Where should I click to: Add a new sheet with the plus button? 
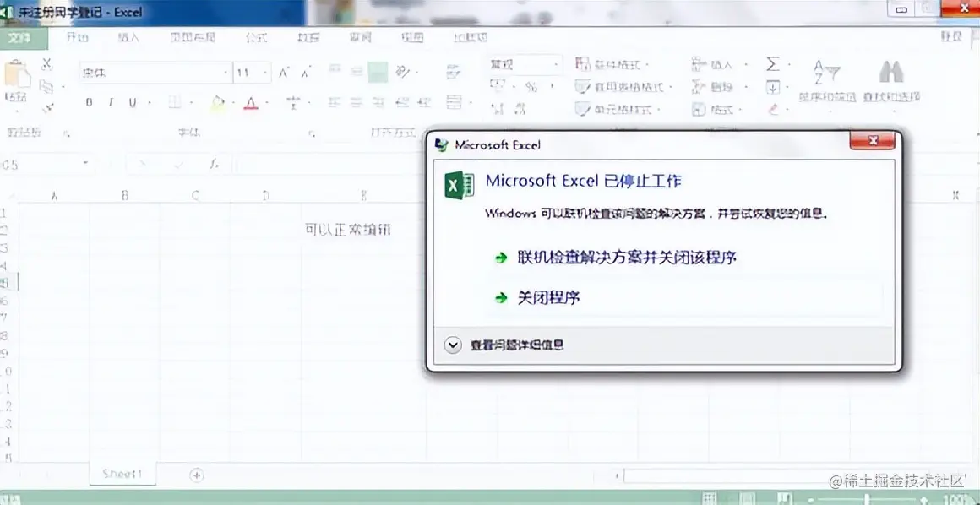click(x=196, y=475)
